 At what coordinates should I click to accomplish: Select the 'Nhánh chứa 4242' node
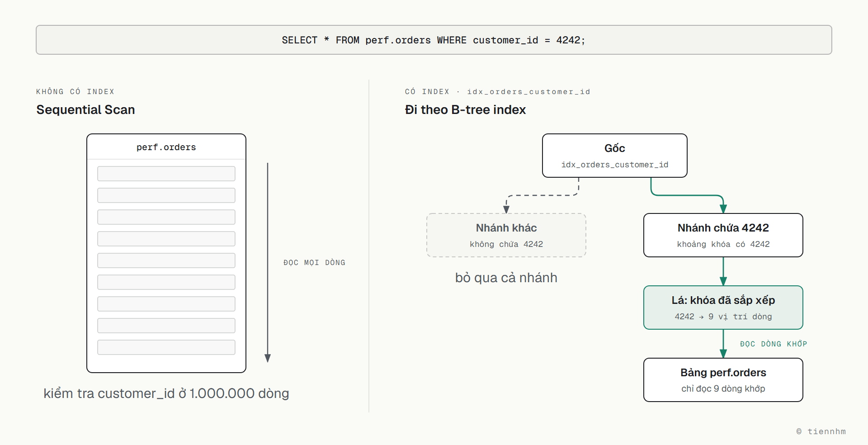point(723,235)
